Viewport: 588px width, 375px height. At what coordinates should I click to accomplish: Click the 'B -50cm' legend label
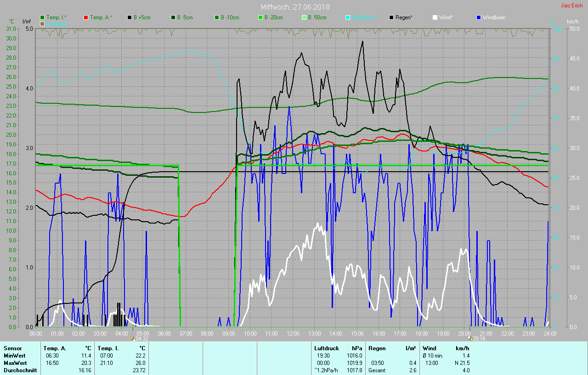pyautogui.click(x=317, y=17)
